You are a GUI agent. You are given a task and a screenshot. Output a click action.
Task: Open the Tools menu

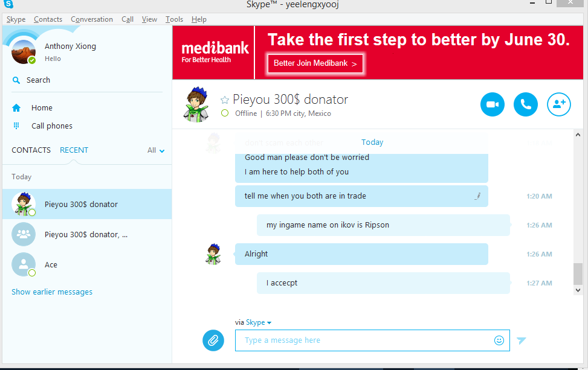click(175, 19)
